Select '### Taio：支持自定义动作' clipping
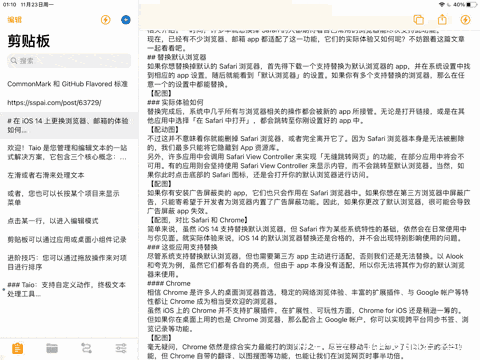 (x=69, y=289)
